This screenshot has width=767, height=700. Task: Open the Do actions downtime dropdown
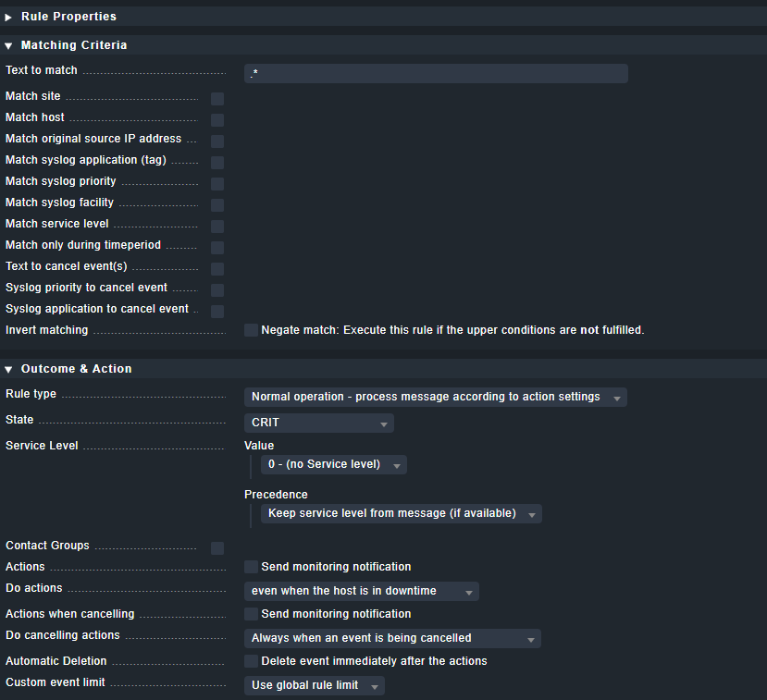point(361,591)
